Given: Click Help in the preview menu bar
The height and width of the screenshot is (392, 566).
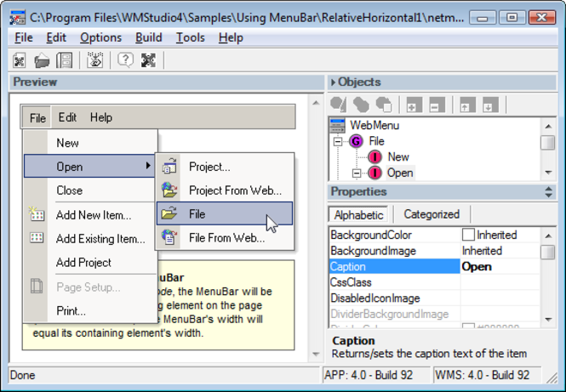Looking at the screenshot, I should [101, 117].
